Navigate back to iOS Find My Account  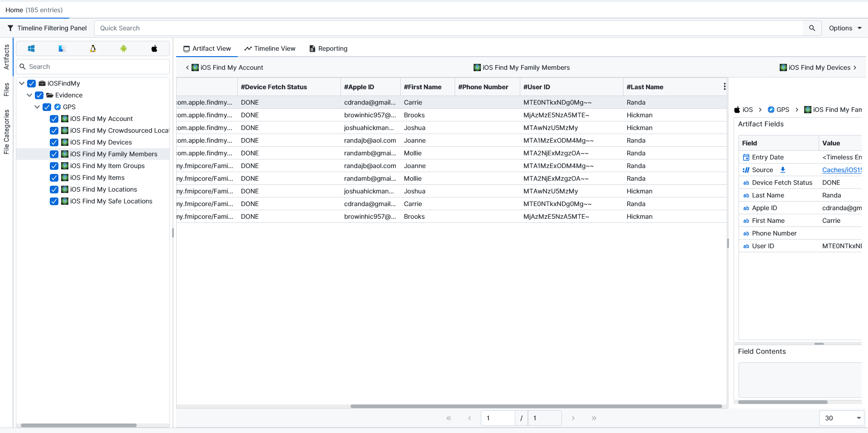225,67
